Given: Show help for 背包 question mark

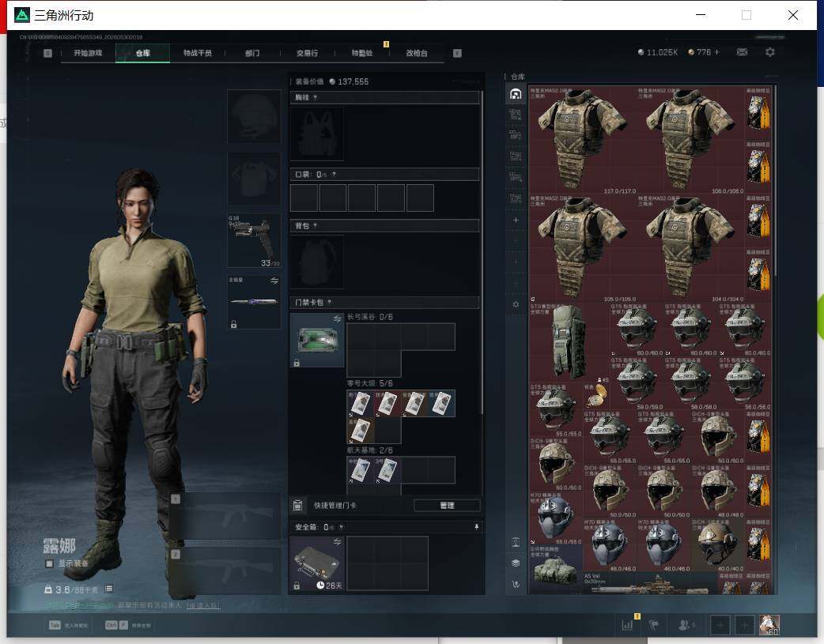Looking at the screenshot, I should tap(315, 226).
